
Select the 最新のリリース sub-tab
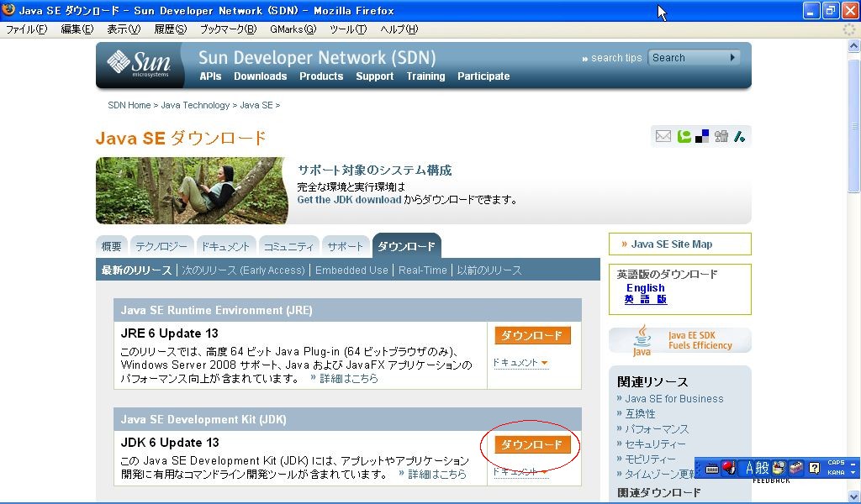[136, 270]
